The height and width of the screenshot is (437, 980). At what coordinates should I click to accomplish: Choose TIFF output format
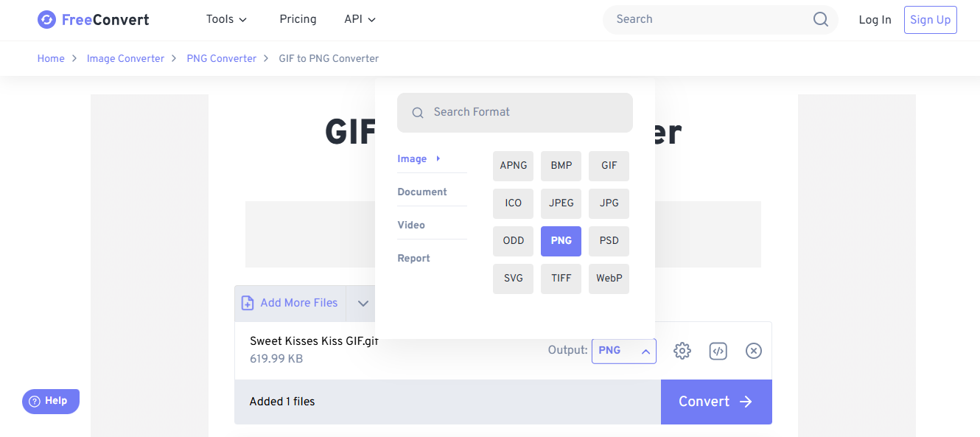[x=561, y=279]
